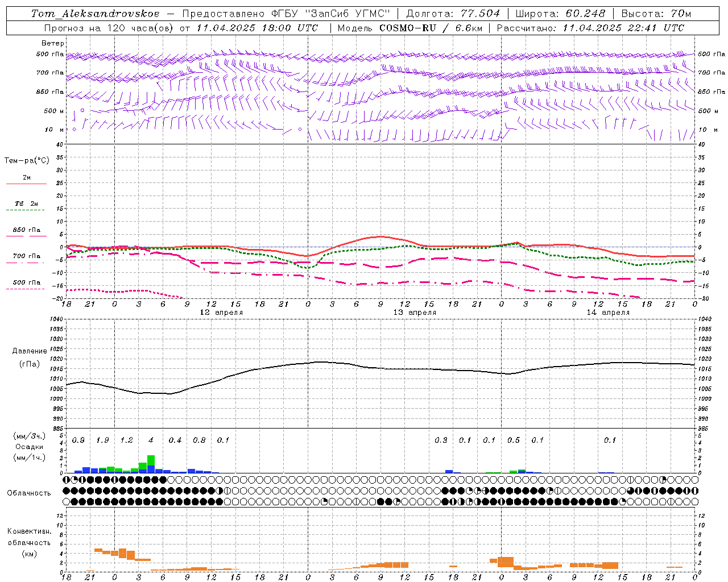Select the computed time "11.04.2025 22:41 UTC"
Image resolution: width=728 pixels, height=582 pixels.
click(x=623, y=28)
